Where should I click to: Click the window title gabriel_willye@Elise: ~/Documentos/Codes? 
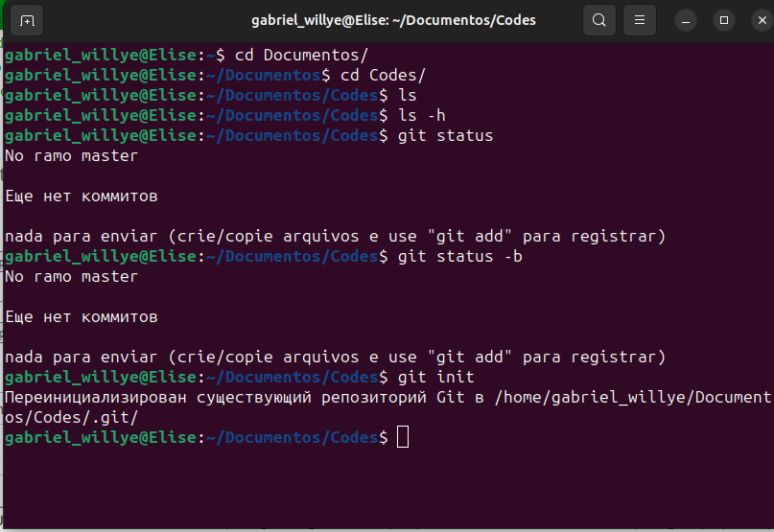click(393, 20)
